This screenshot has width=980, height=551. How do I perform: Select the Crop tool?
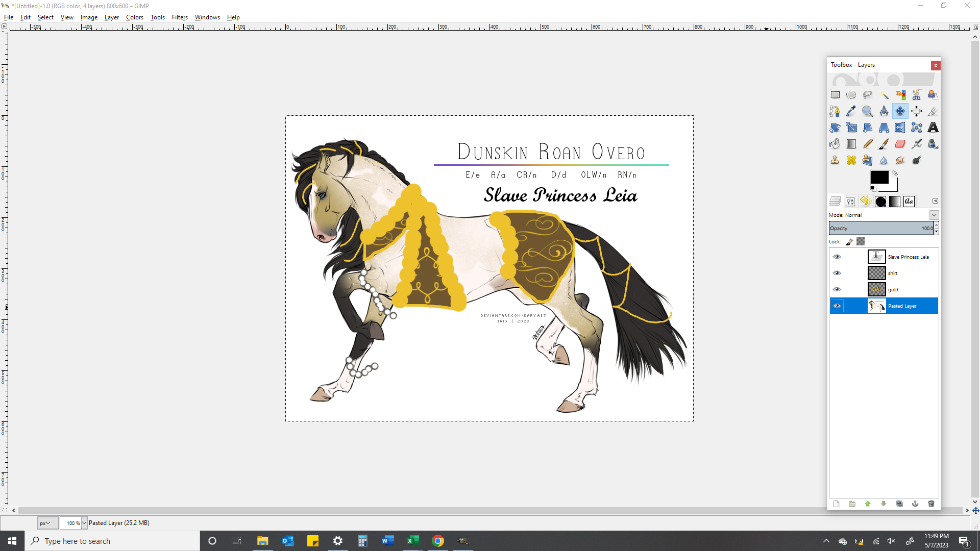[933, 111]
